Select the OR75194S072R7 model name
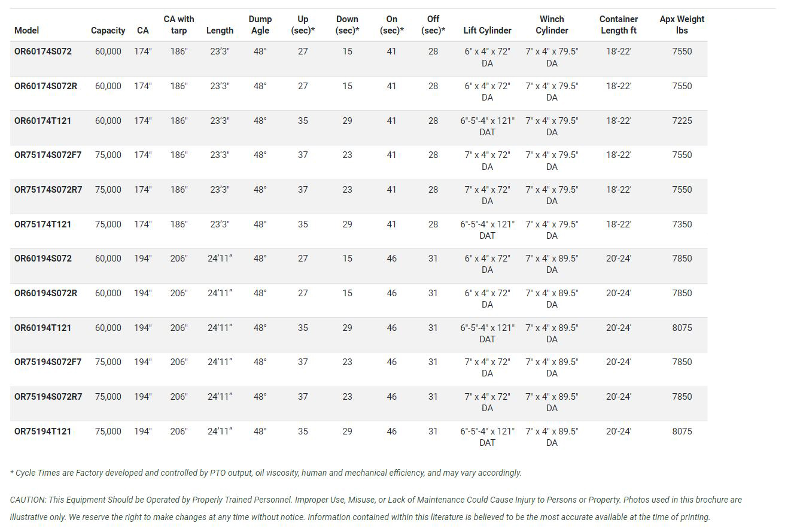794x532 pixels. coord(48,397)
